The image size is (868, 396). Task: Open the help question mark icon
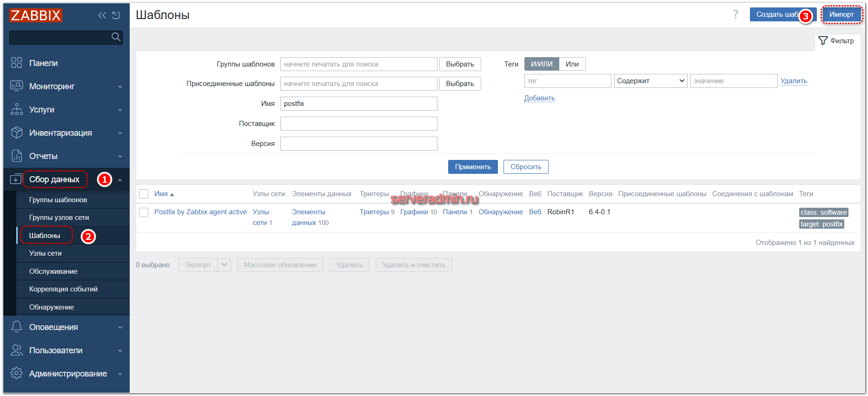[x=735, y=14]
